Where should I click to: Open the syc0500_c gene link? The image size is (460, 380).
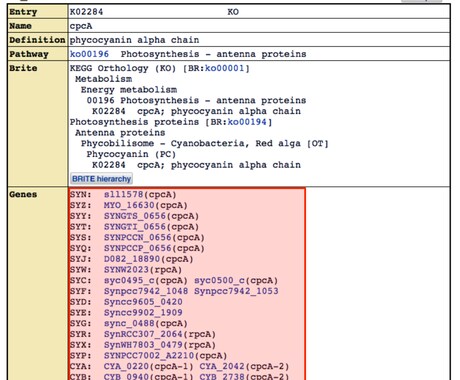(219, 280)
